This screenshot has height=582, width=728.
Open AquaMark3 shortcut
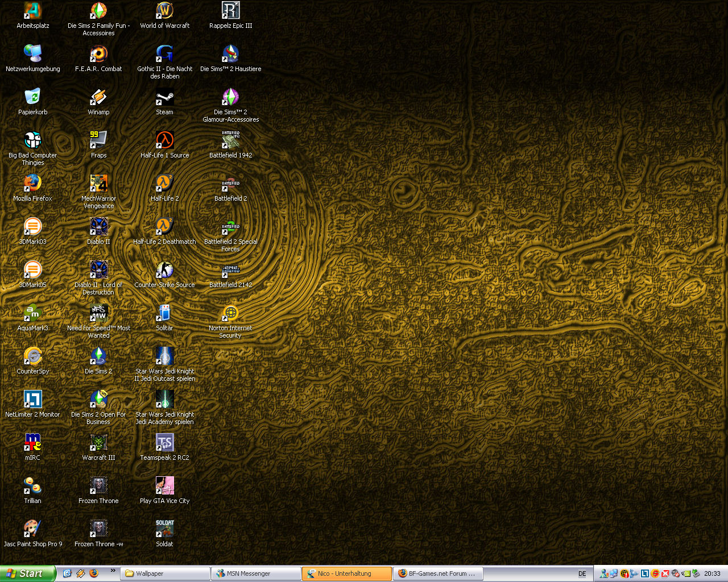(x=33, y=318)
